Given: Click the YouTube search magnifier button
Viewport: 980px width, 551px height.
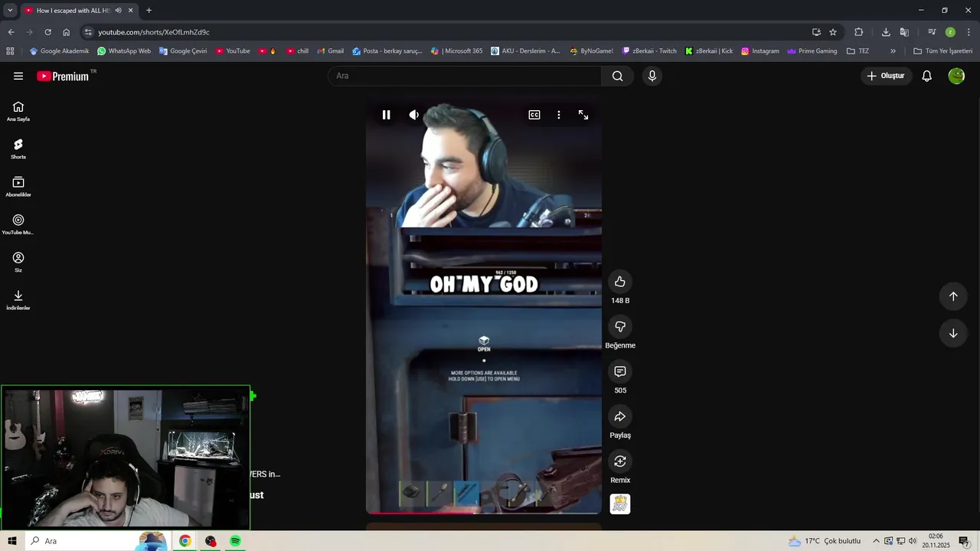Looking at the screenshot, I should [x=618, y=76].
